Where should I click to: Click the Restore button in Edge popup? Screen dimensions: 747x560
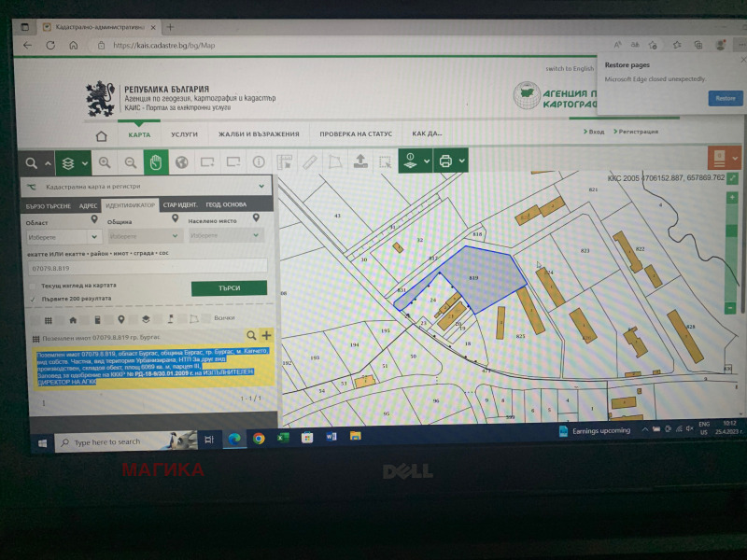[725, 98]
